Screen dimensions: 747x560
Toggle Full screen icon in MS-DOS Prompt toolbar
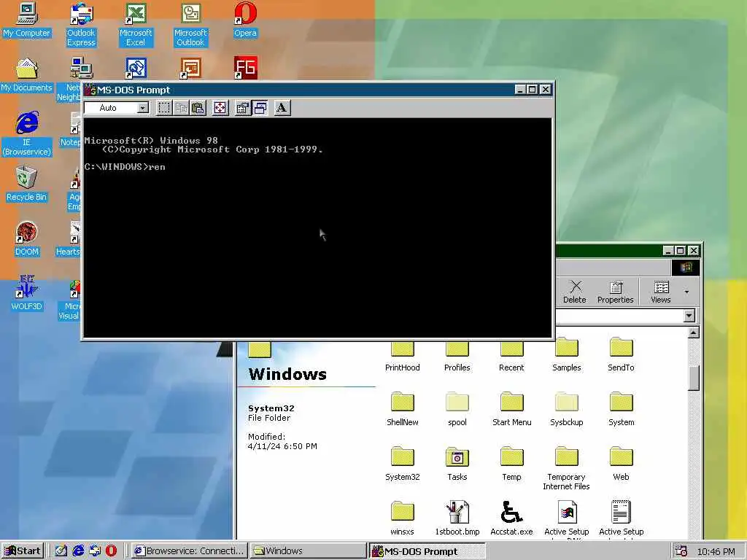point(220,108)
